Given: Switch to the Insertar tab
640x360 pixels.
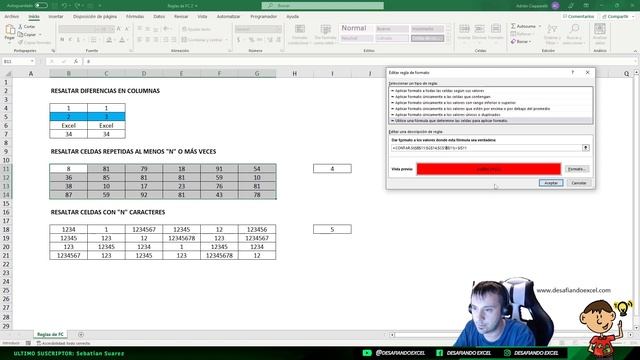Looking at the screenshot, I should (56, 16).
